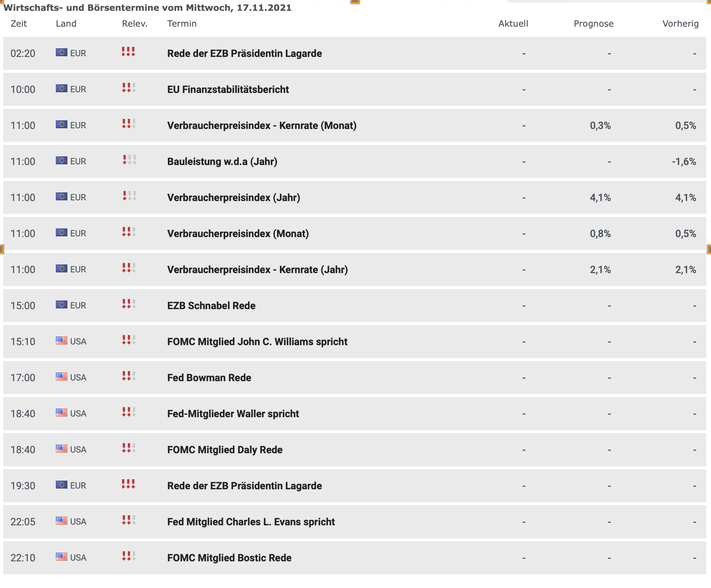Open Fed-Mitglieder Waller spricht entry
The width and height of the screenshot is (711, 588).
[x=233, y=414]
